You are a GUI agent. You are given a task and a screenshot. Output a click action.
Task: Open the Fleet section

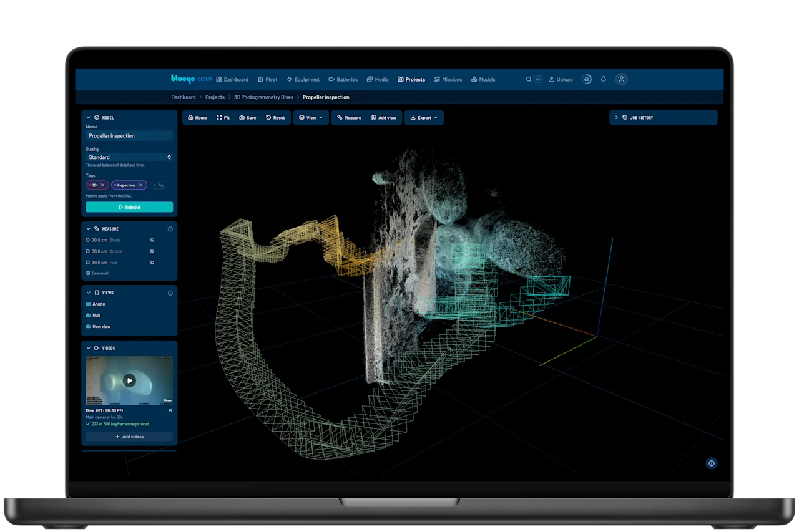click(x=267, y=79)
